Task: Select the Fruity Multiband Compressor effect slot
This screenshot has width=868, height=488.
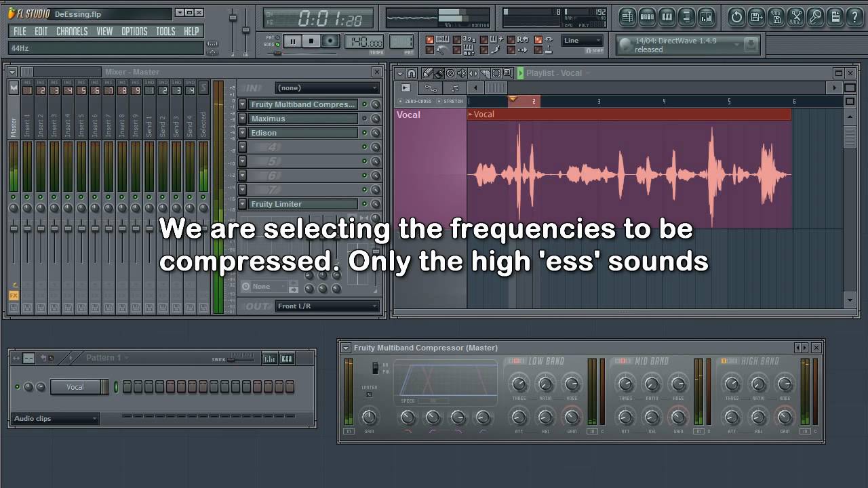Action: tap(303, 104)
